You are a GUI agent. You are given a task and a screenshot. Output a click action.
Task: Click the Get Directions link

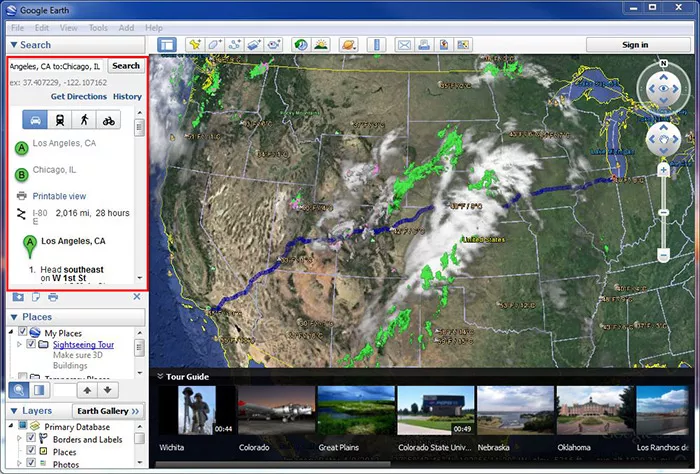[79, 96]
